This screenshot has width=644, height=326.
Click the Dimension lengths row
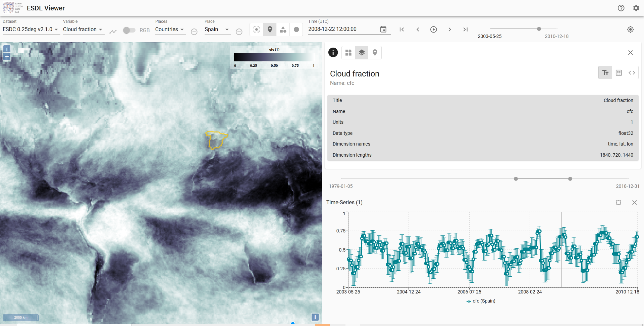[x=483, y=155]
